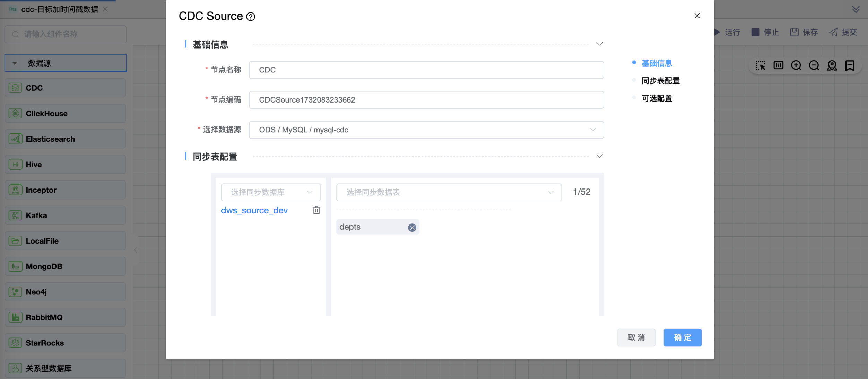Click the box selection tool icon
Screen dimensions: 868x379
[761, 65]
